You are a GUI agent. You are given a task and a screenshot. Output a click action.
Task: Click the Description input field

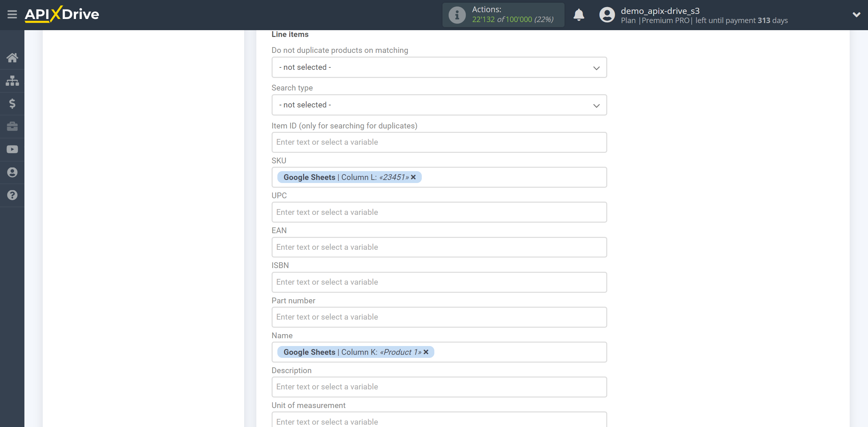[438, 387]
